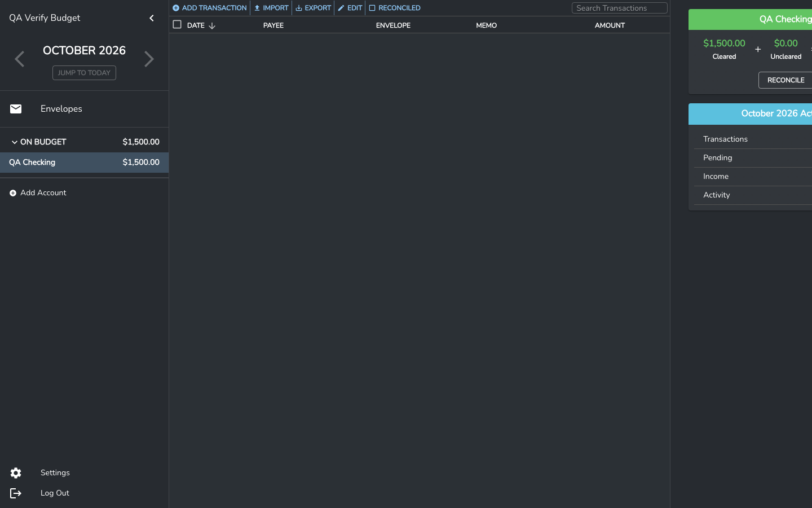This screenshot has height=508, width=812.
Task: Sort by the Amount column header
Action: tap(610, 25)
